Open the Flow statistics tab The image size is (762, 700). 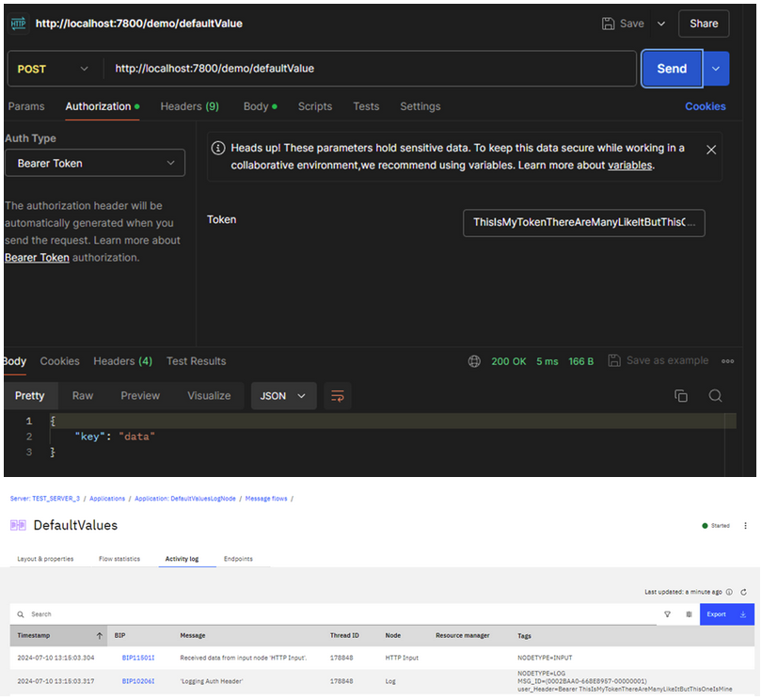[119, 559]
